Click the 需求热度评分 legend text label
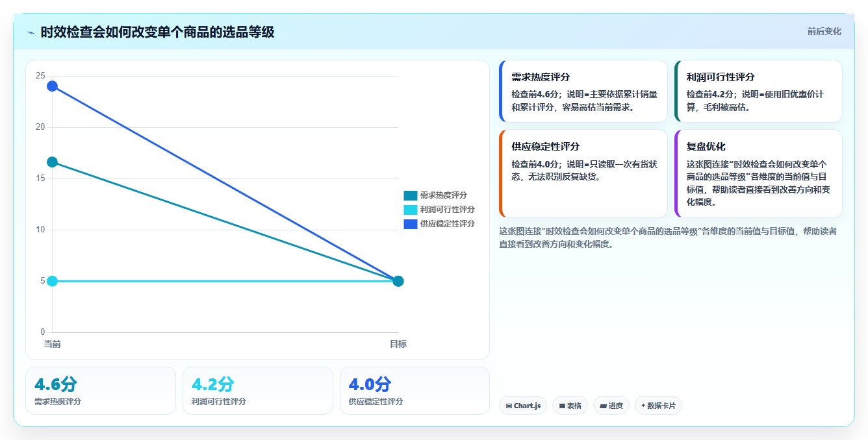The width and height of the screenshot is (868, 440). click(444, 195)
